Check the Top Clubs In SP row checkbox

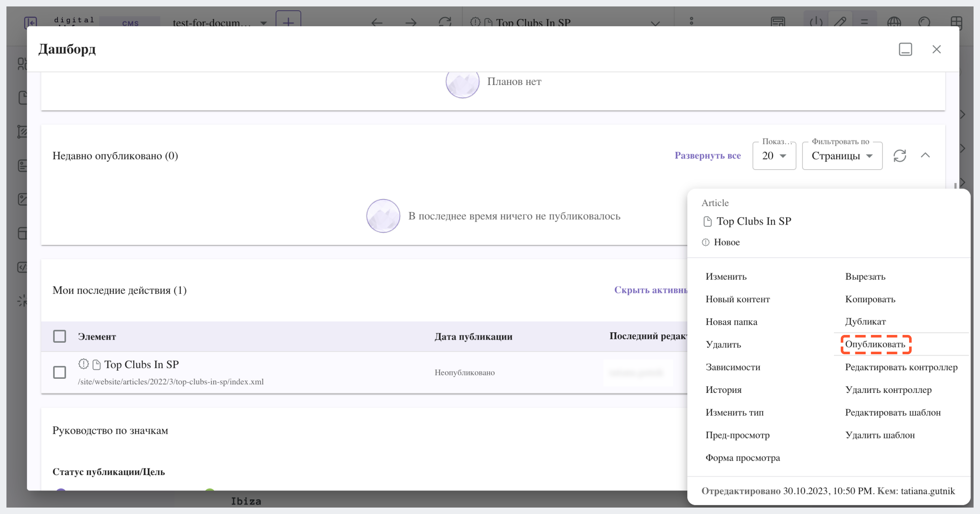click(x=59, y=372)
